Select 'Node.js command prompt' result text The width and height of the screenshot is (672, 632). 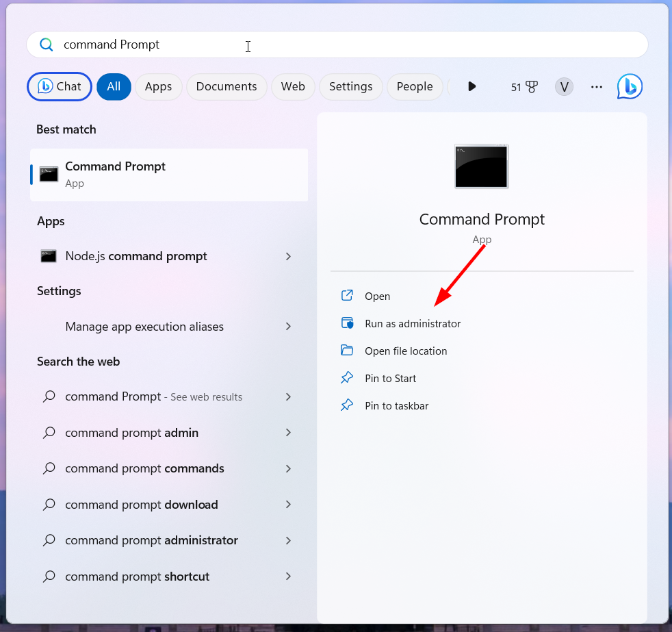click(x=136, y=256)
